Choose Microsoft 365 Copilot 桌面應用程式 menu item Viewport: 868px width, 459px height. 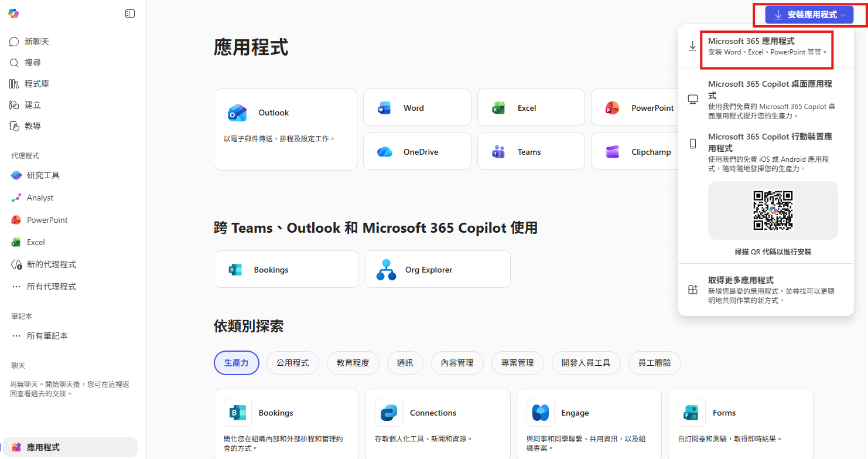(x=766, y=100)
